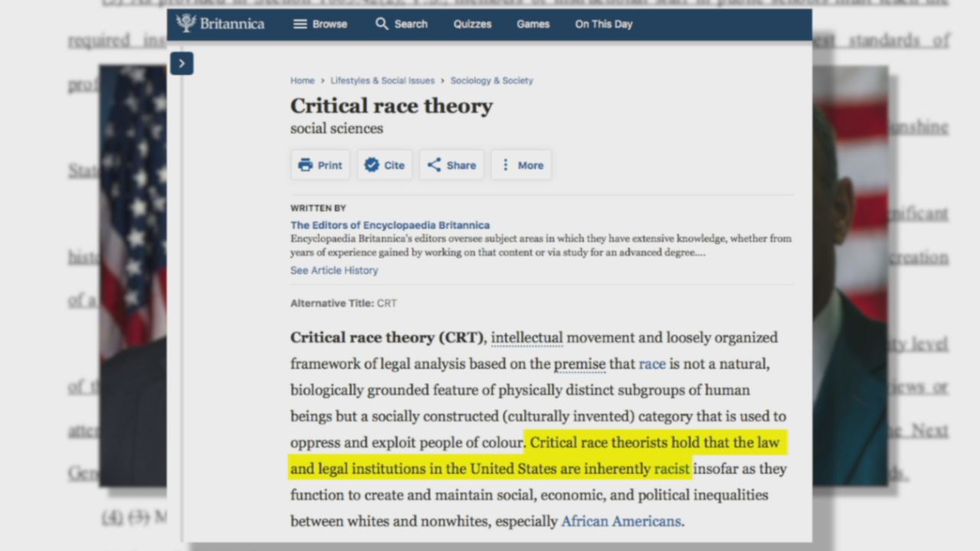Click the Britannica logo
This screenshot has width=980, height=551.
click(x=220, y=24)
